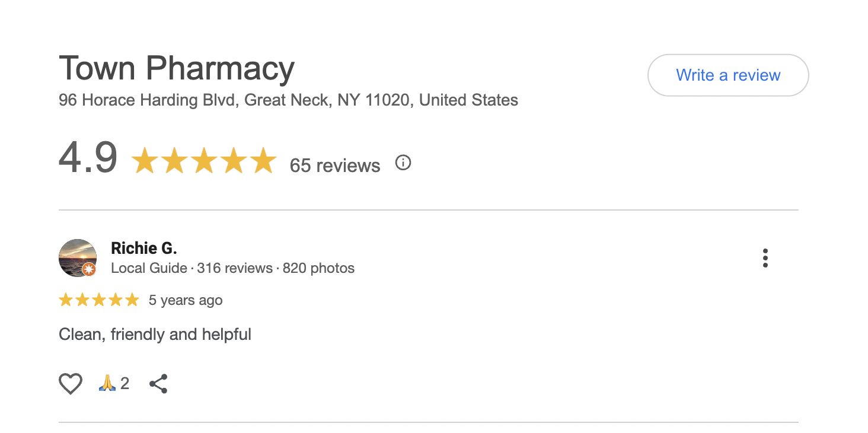Click the review text Clean, friendly and helpful

click(x=155, y=335)
